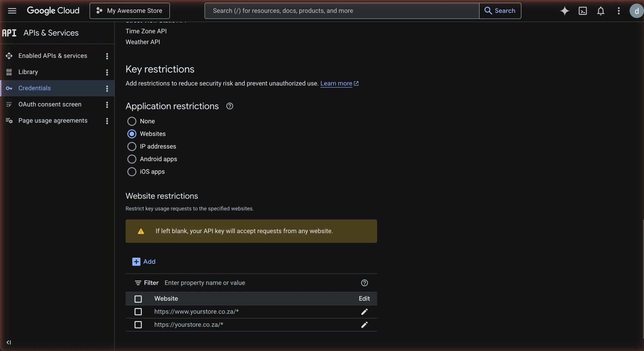Click the Google Cloud logo
644x351 pixels.
click(x=53, y=11)
